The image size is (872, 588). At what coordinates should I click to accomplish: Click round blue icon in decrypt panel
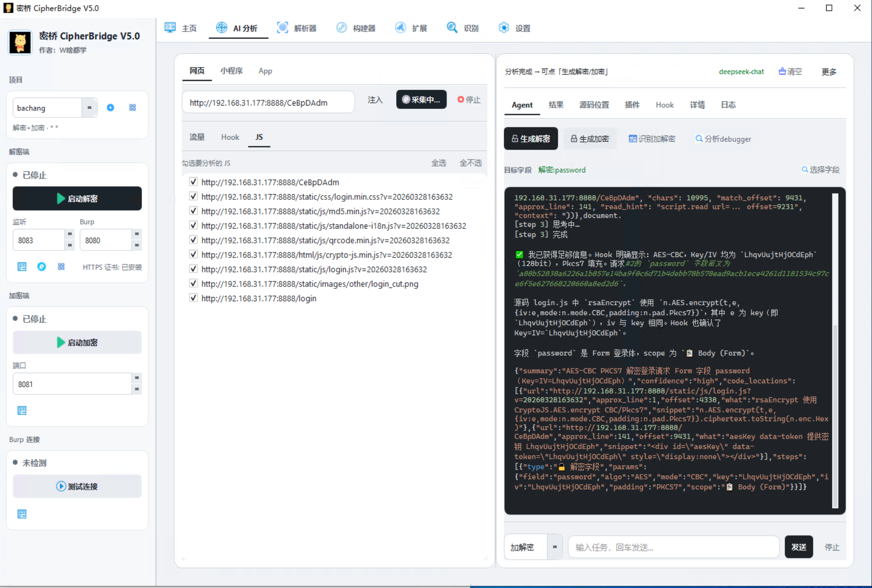(42, 267)
